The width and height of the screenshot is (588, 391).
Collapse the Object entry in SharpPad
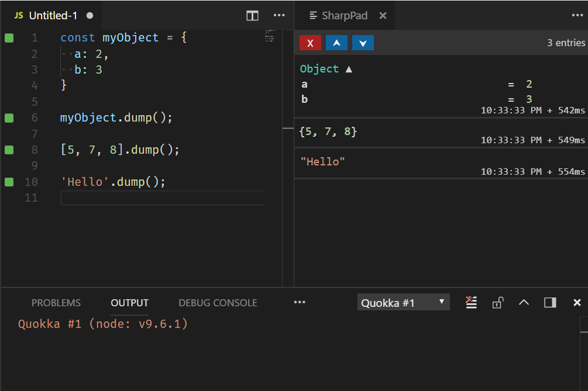point(349,68)
